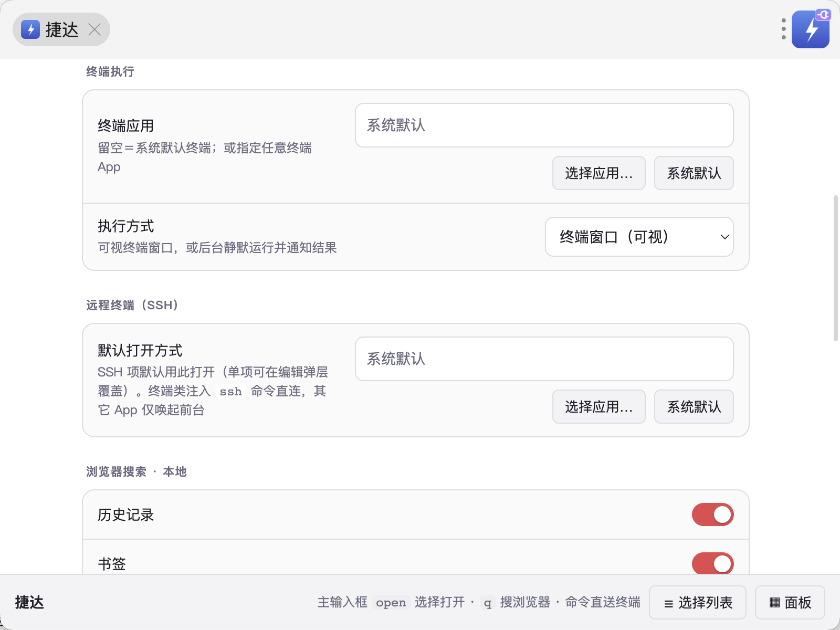Click 系统默认 button under 终端应用

coord(694,173)
